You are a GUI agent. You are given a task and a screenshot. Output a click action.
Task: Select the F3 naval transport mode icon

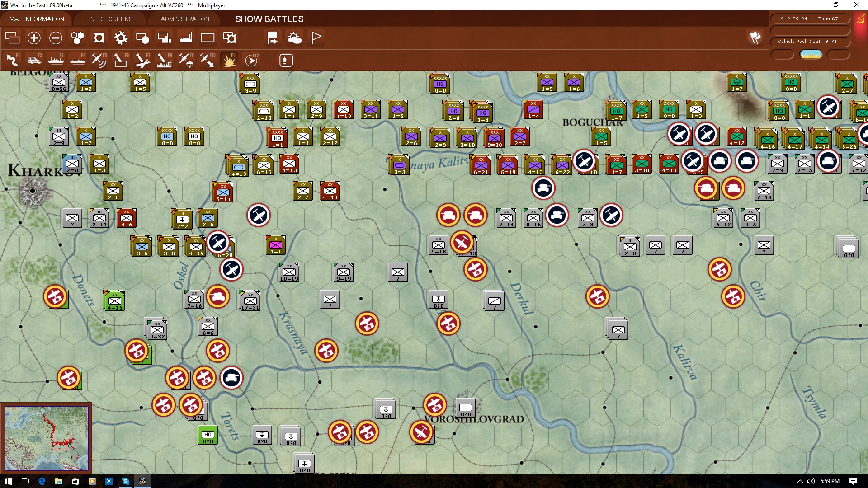(56, 60)
